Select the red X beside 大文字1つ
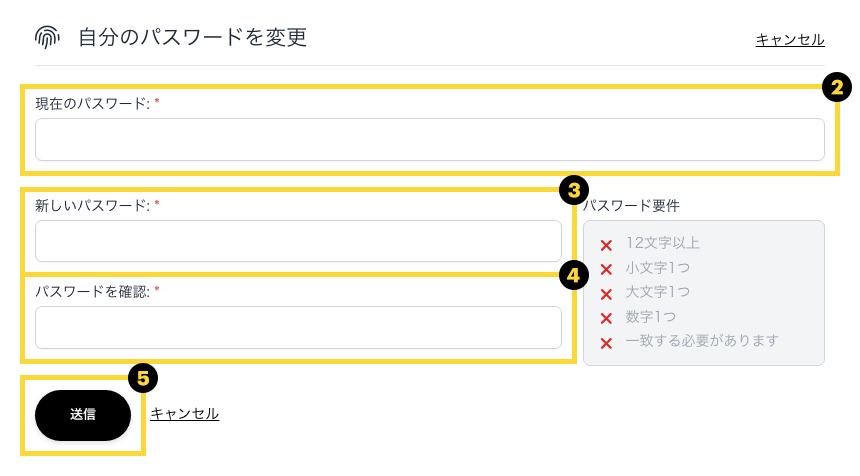Viewport: 860px width, 476px height. tap(606, 294)
